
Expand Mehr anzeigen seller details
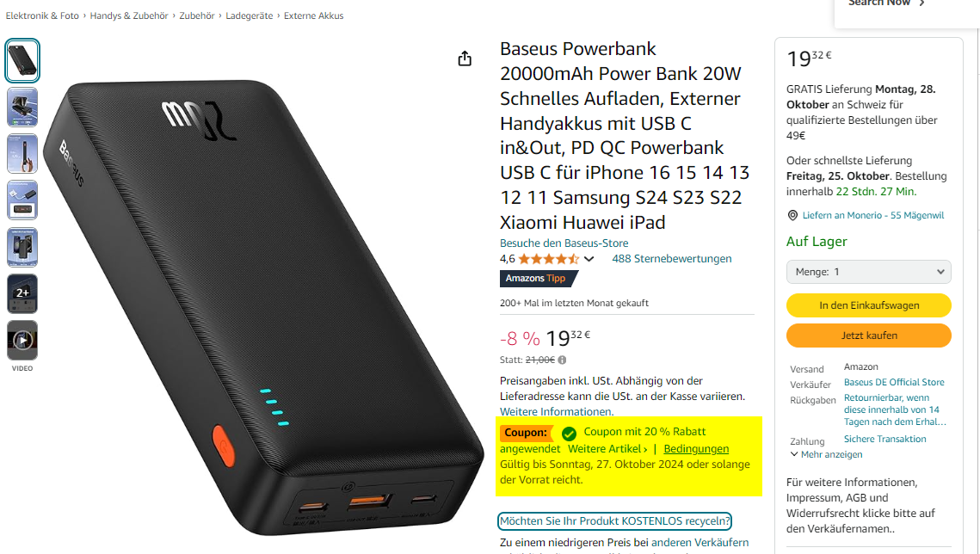pyautogui.click(x=826, y=454)
